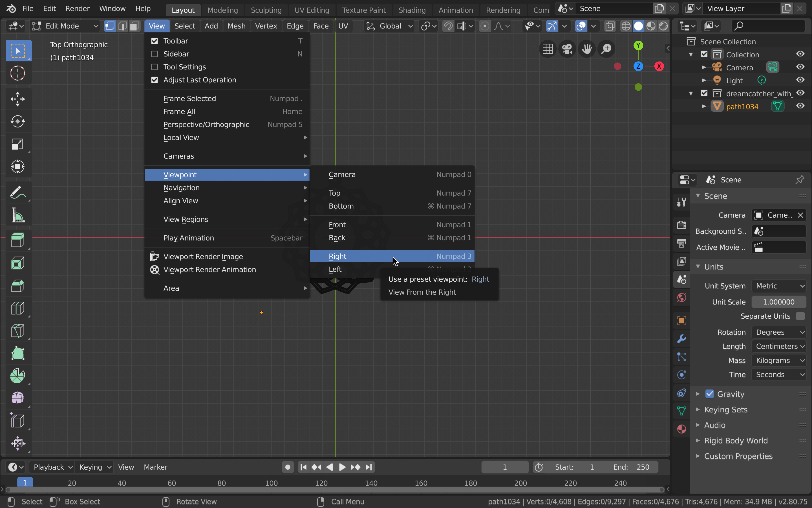
Task: Disable the Gravity checkbox
Action: click(709, 394)
